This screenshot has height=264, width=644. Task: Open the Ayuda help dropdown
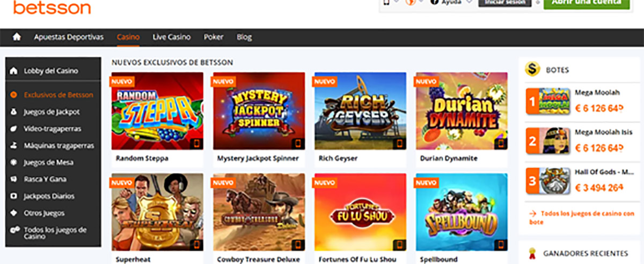click(451, 2)
